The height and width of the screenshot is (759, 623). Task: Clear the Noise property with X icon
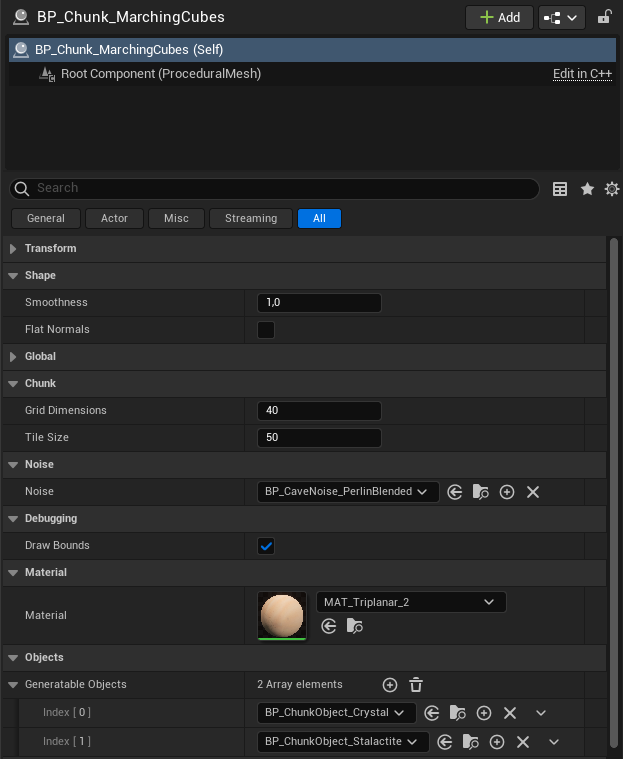(x=533, y=492)
